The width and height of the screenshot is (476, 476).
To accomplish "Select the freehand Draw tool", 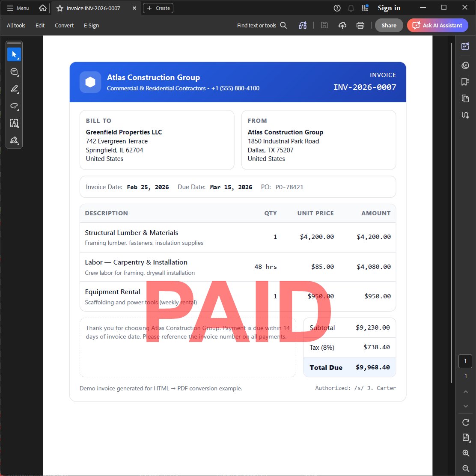I will point(14,106).
